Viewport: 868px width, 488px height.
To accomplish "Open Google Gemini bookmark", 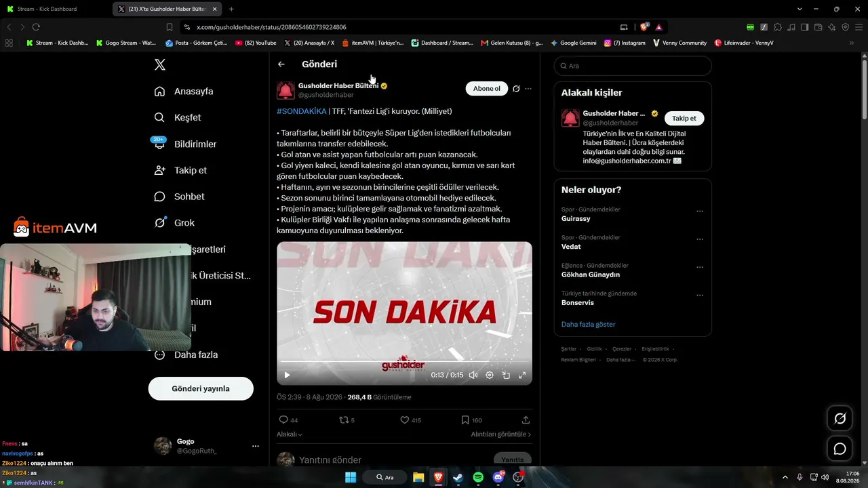I will (573, 43).
